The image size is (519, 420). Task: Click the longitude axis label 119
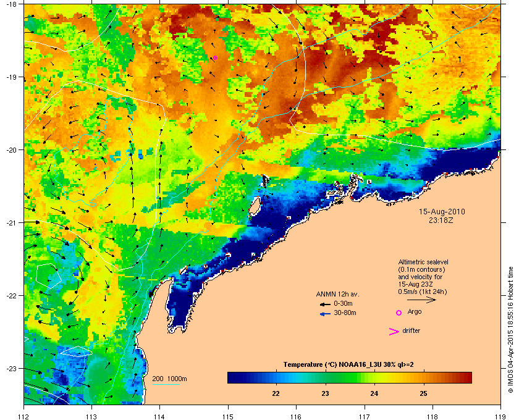[x=501, y=417]
